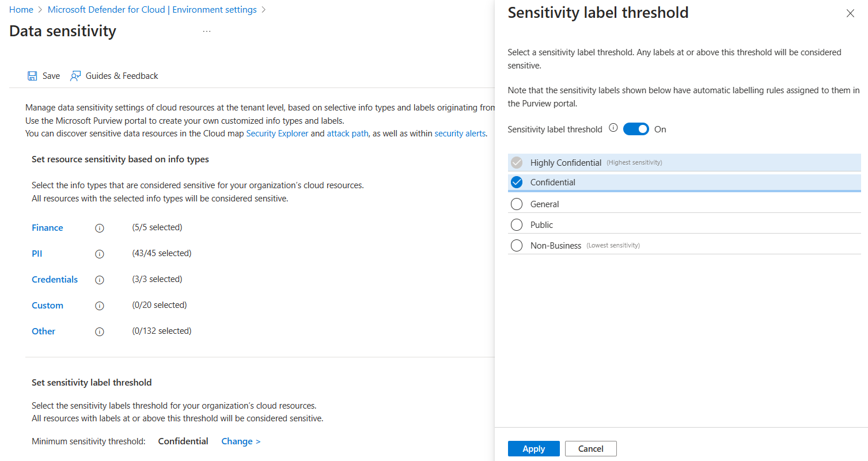Click the info icon beside Other
The height and width of the screenshot is (461, 868).
tap(99, 332)
